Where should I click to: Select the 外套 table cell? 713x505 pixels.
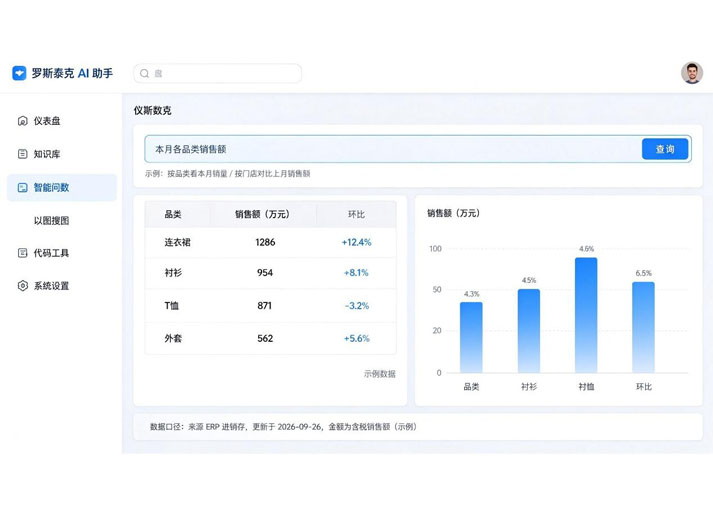173,338
